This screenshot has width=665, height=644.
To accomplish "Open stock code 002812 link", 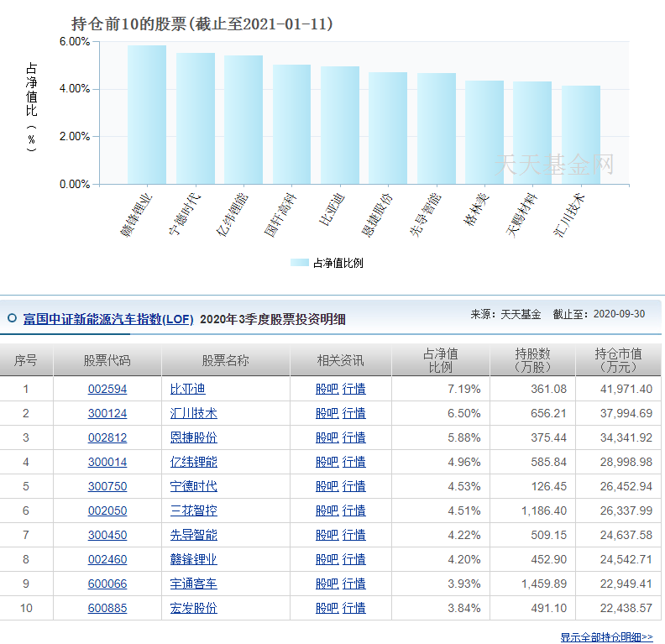I will pyautogui.click(x=107, y=437).
